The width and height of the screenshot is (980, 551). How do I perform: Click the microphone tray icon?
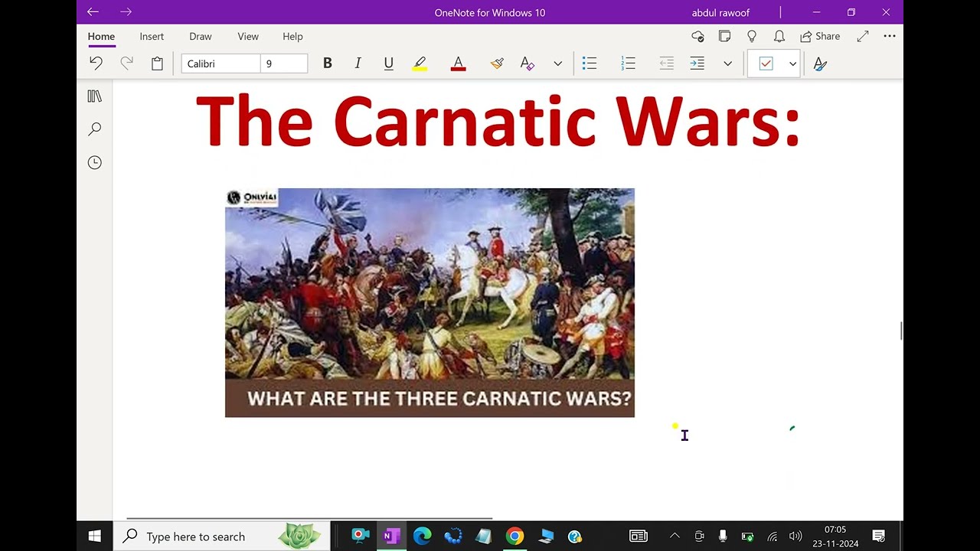[723, 536]
